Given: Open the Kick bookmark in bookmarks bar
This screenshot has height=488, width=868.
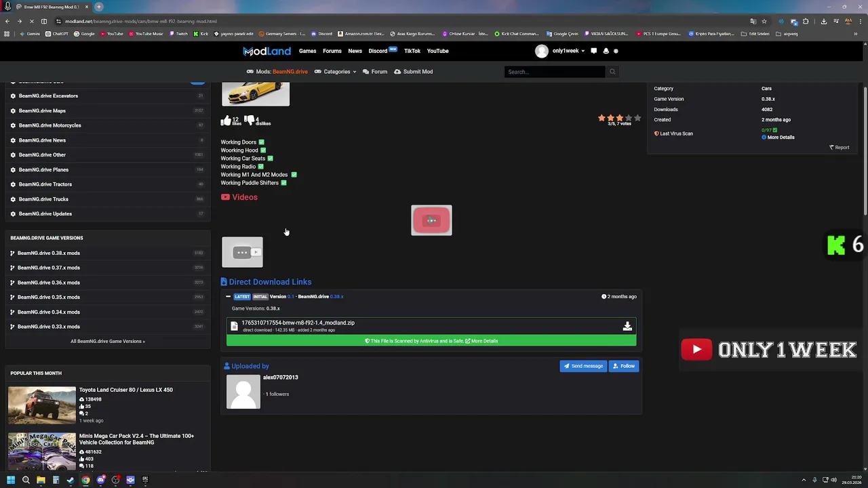Looking at the screenshot, I should [201, 33].
